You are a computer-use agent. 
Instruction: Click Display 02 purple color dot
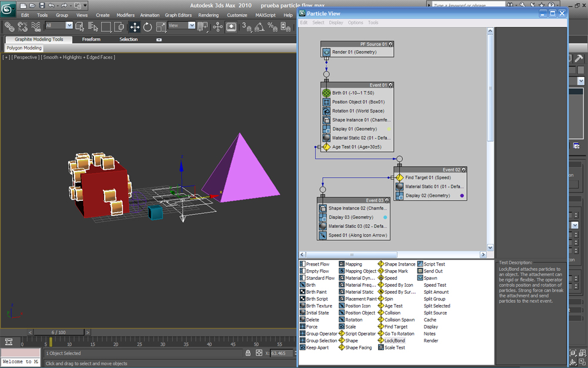tap(462, 195)
